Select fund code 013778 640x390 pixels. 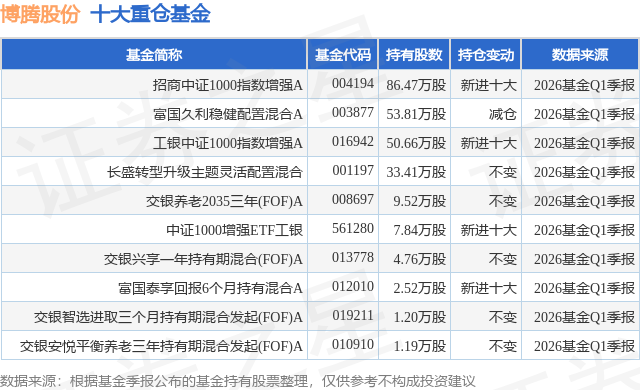pyautogui.click(x=353, y=257)
